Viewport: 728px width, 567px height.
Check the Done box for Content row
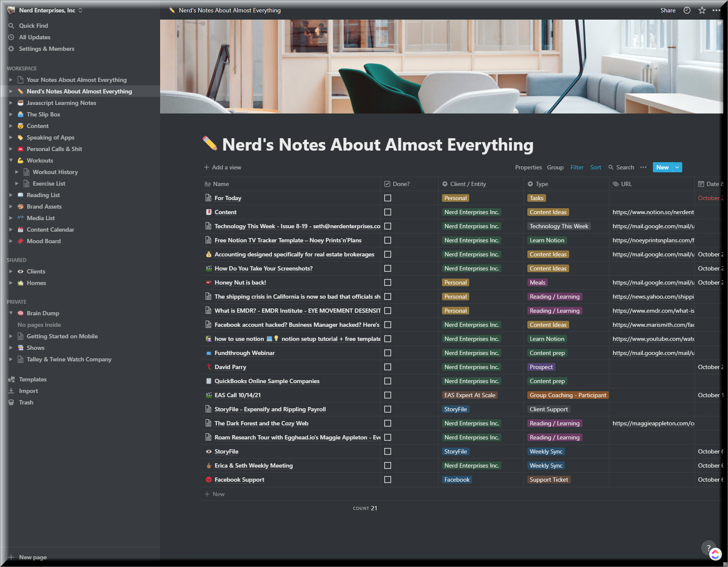388,212
